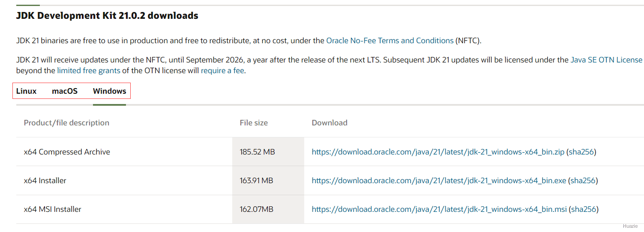Download the windows-x64 zip archive link
This screenshot has width=644, height=232.
tap(438, 152)
